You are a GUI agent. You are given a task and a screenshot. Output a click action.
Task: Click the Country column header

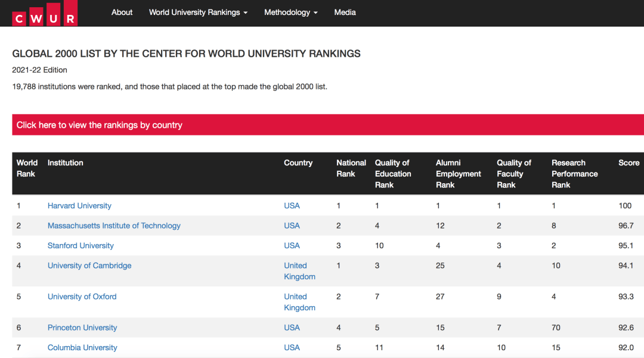click(298, 163)
